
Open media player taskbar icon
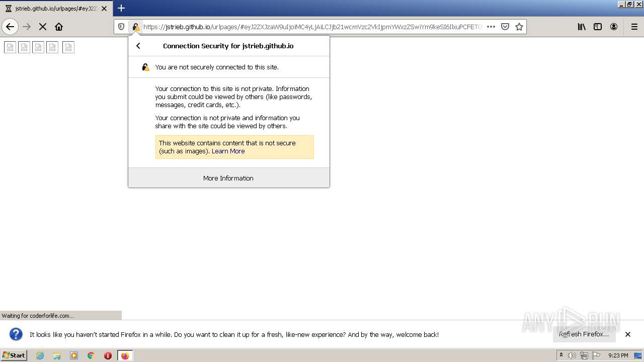point(74,355)
